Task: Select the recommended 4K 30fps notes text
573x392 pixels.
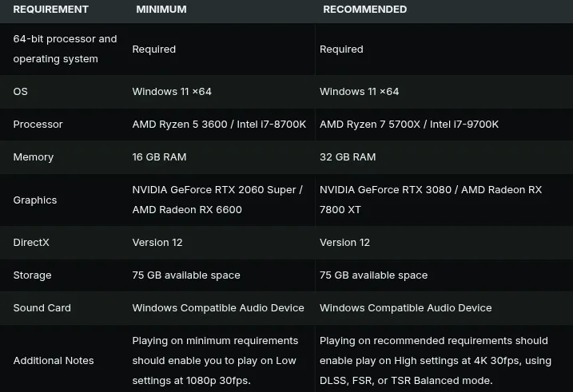Action: 436,361
